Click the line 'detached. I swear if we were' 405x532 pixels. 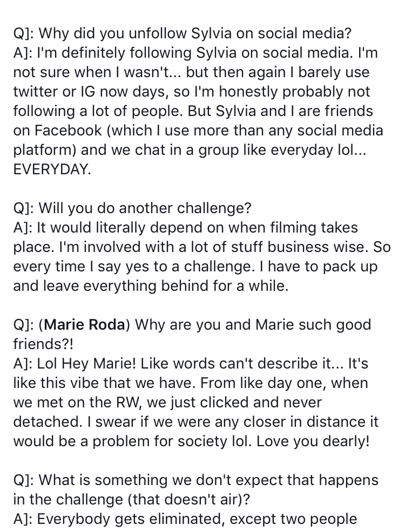tap(195, 422)
